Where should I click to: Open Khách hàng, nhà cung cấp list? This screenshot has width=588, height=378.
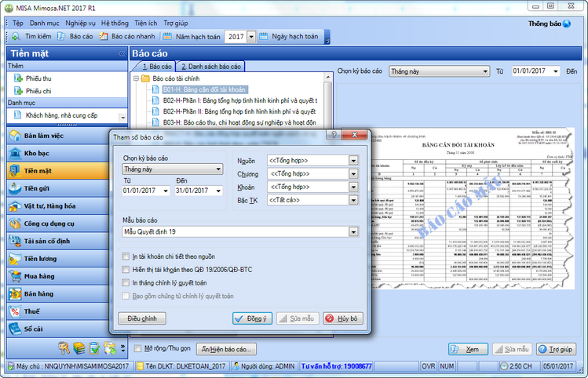coord(57,115)
